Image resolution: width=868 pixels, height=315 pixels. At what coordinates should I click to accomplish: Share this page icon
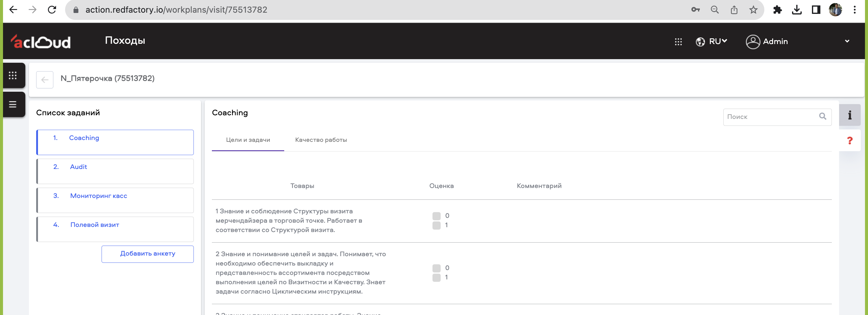click(734, 10)
